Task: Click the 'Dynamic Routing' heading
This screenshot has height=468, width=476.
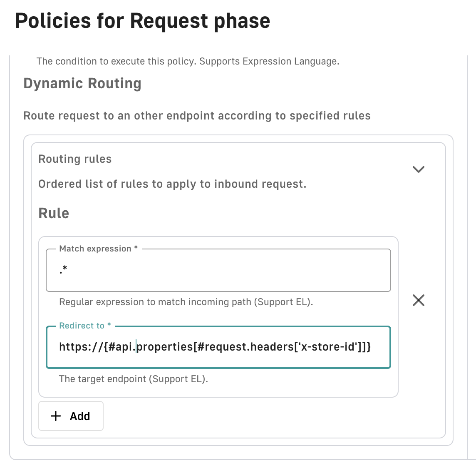Action: pyautogui.click(x=82, y=83)
